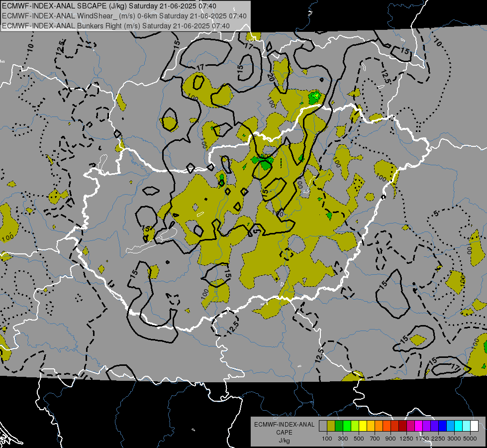Image resolution: width=487 pixels, height=448 pixels.
Task: Select the pure blue swatch right of 2250
Action: 442,426
